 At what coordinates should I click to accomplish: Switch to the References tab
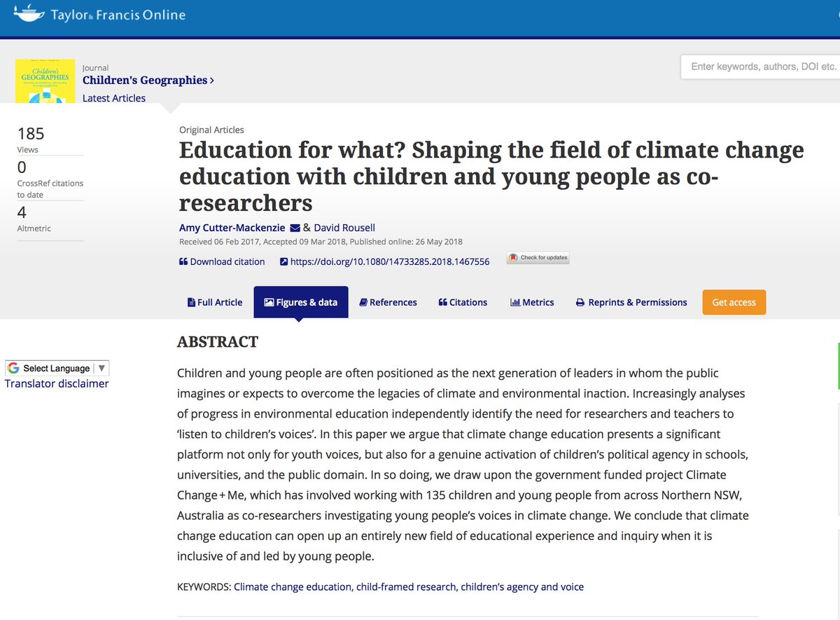(x=388, y=303)
